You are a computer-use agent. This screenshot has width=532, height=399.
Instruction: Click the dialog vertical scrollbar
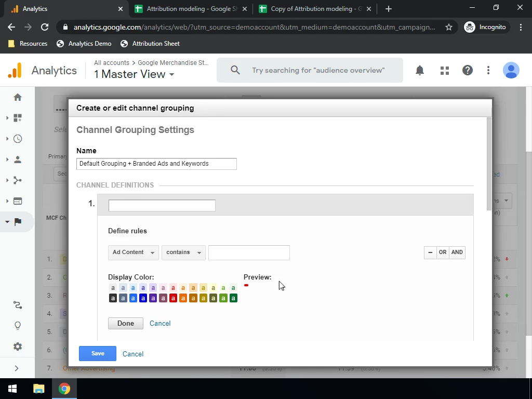[x=489, y=164]
